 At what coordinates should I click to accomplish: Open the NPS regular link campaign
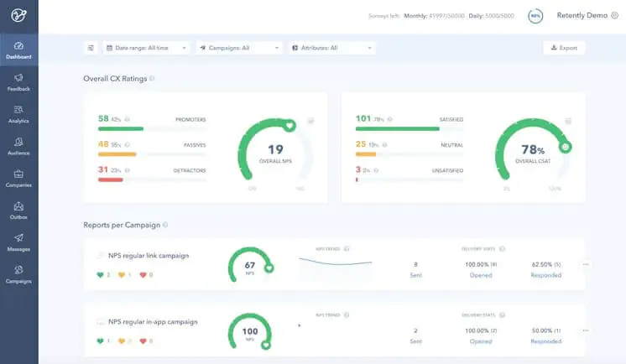(x=149, y=256)
